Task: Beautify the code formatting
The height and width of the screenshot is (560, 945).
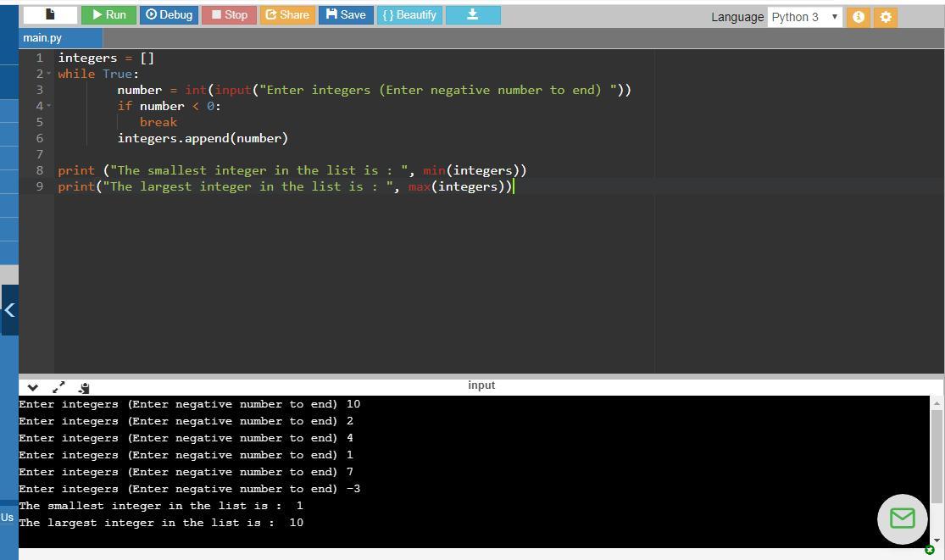Action: [410, 15]
